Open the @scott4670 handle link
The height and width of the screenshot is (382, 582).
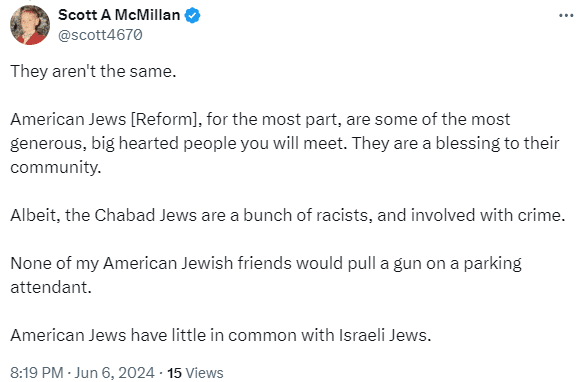click(x=100, y=35)
